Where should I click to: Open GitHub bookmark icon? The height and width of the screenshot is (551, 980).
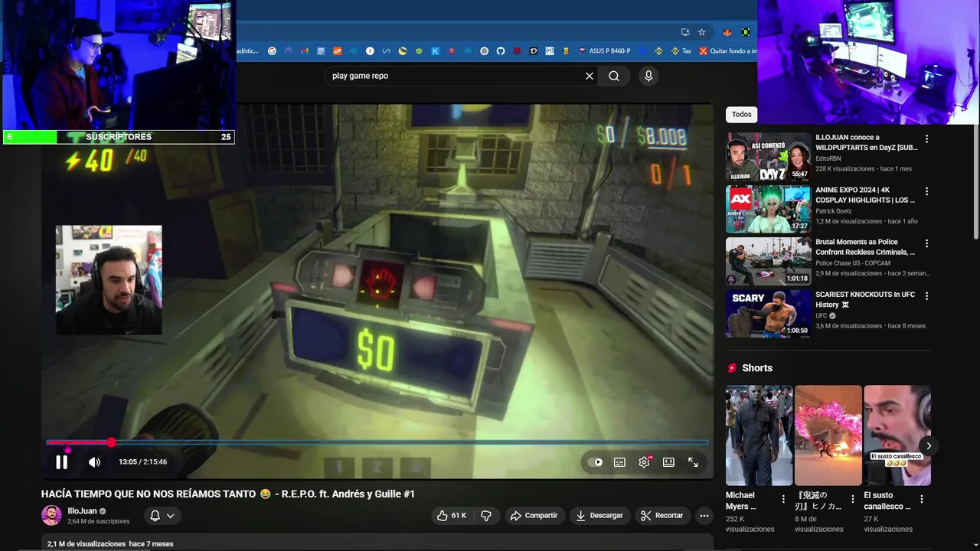point(501,51)
